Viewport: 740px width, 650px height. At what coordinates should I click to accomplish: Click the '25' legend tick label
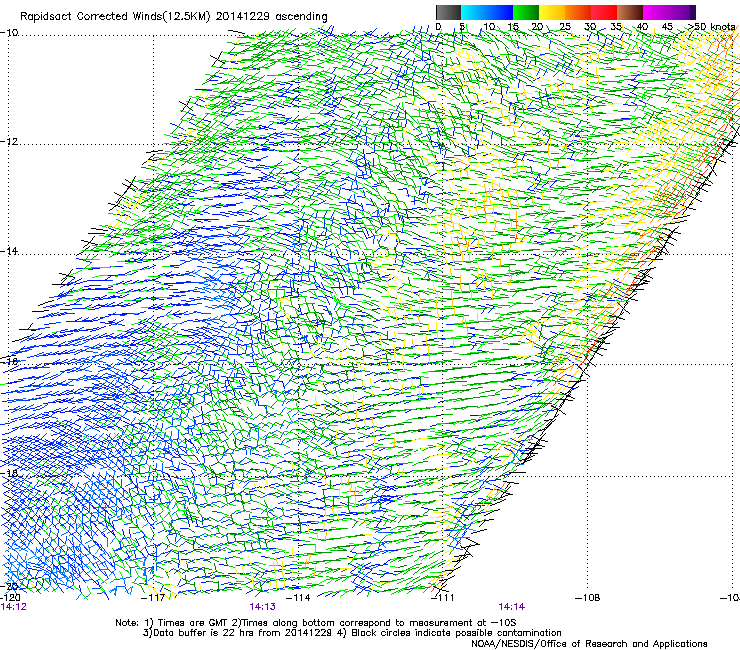pyautogui.click(x=565, y=27)
